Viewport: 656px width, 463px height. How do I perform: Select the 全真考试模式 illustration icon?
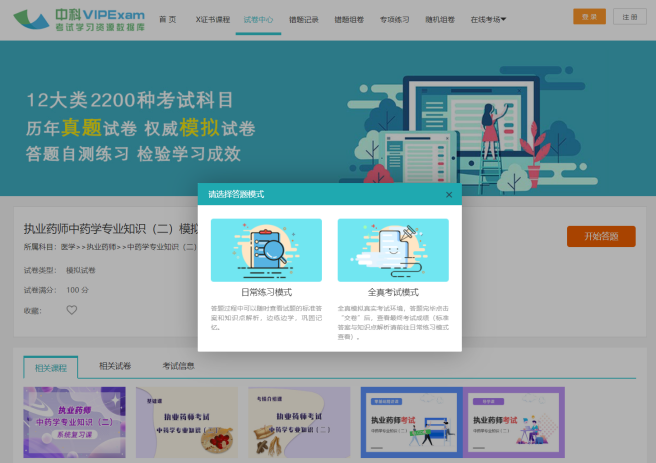point(392,250)
